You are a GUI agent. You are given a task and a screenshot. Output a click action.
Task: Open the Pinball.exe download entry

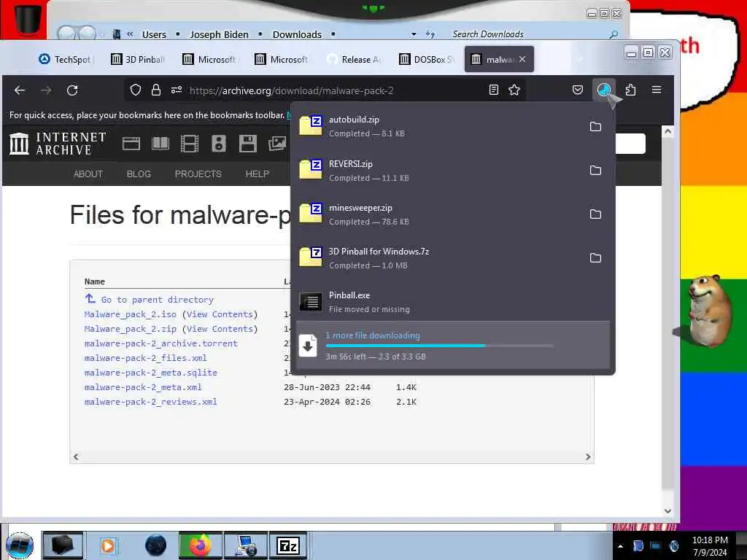click(452, 302)
